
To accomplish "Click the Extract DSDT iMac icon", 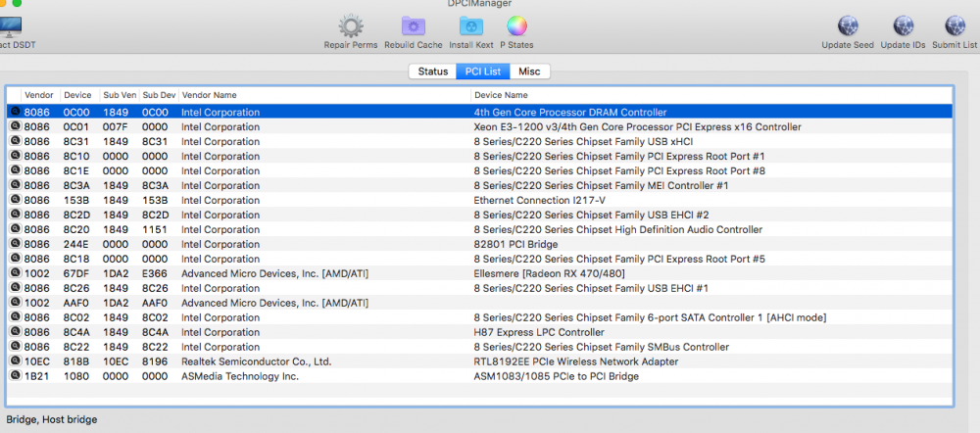I will coord(9,26).
